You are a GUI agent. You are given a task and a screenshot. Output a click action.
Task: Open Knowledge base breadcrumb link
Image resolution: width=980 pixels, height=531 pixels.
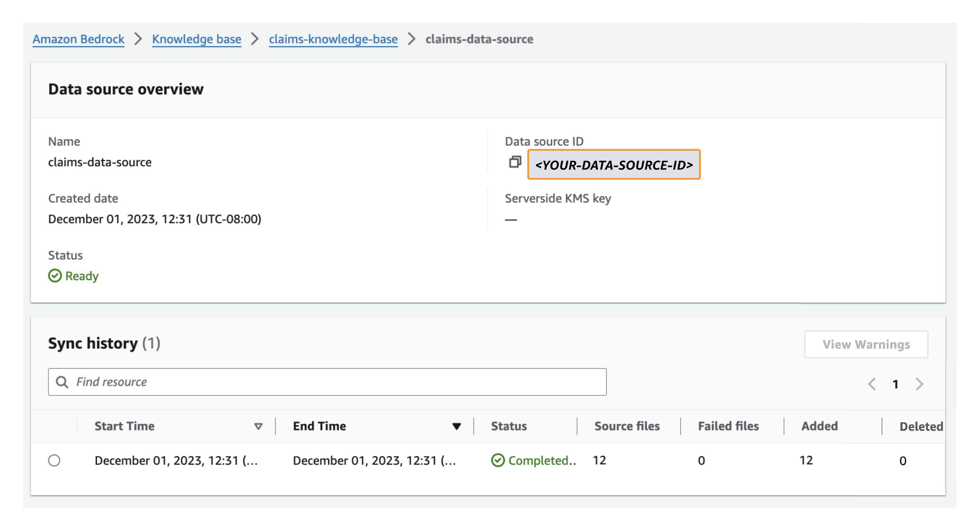196,39
